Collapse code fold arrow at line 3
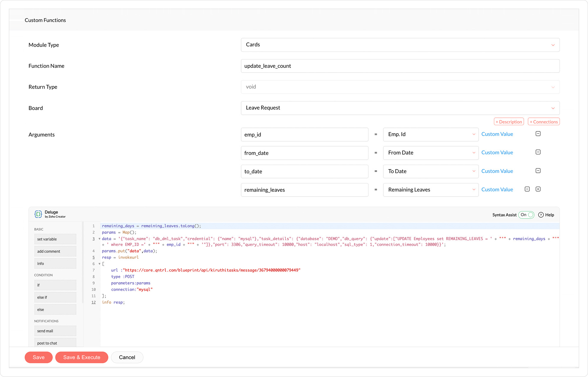This screenshot has width=588, height=377. [x=99, y=239]
